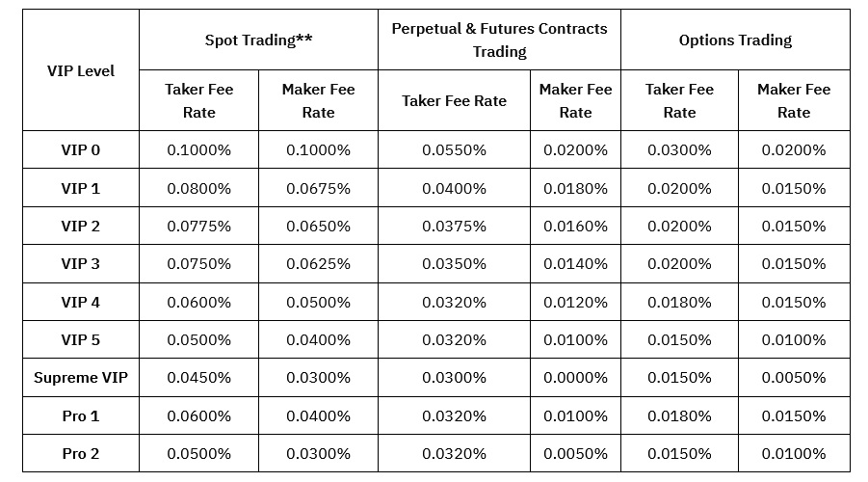868x482 pixels.
Task: Click the 0.0775% spot taker fee cell
Action: [x=199, y=227]
